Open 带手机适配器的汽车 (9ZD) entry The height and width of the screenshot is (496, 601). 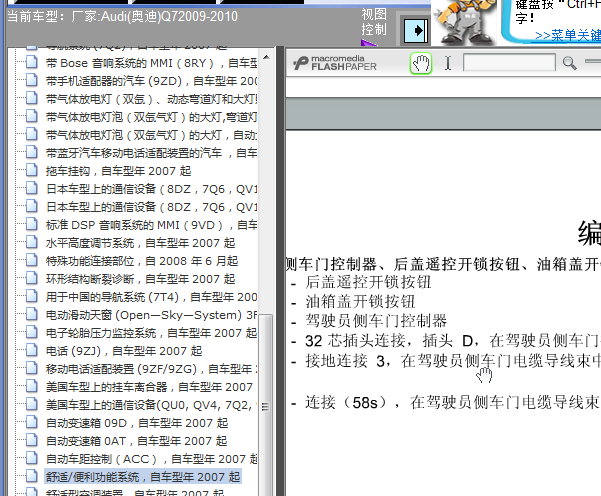[x=151, y=81]
